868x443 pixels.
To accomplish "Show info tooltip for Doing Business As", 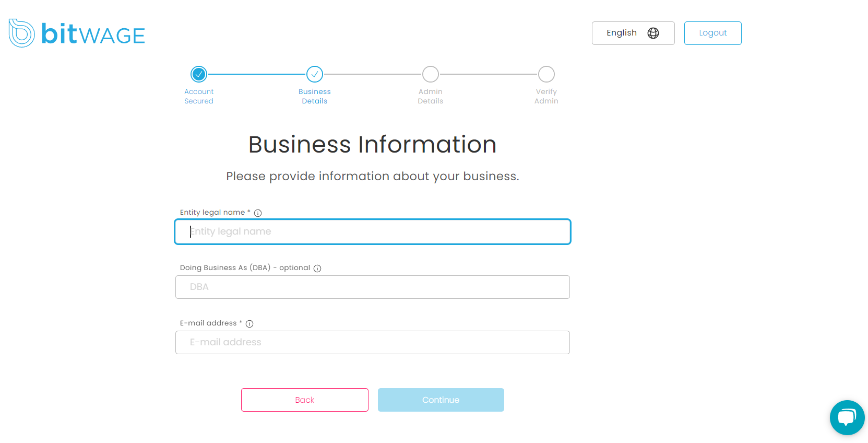I will click(317, 269).
